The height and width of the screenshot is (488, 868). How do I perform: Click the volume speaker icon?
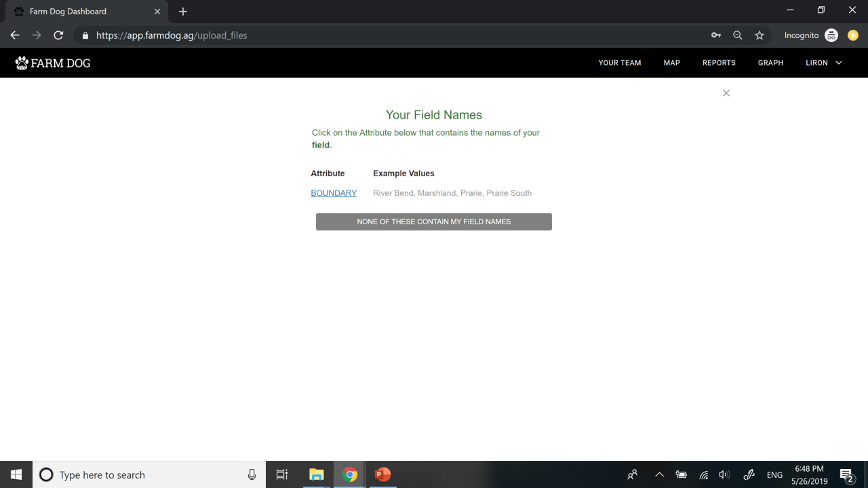[724, 474]
